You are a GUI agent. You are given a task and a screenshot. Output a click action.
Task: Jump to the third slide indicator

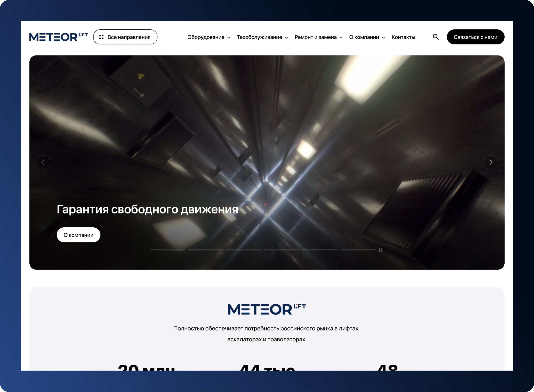click(x=244, y=250)
